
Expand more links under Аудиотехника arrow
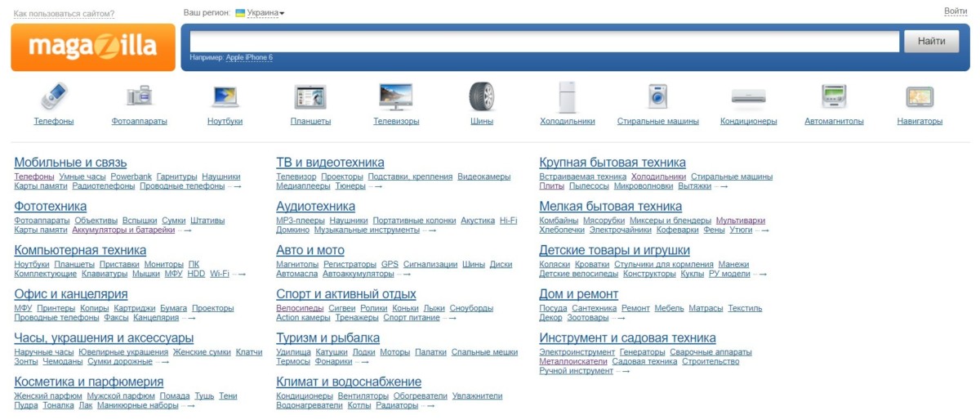(x=430, y=230)
